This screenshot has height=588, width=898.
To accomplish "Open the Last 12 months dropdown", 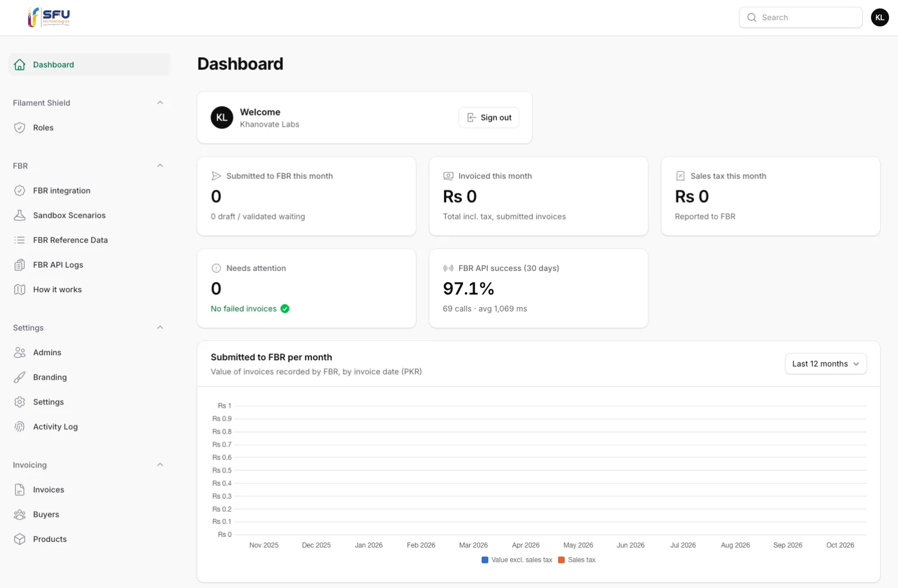I will click(826, 364).
